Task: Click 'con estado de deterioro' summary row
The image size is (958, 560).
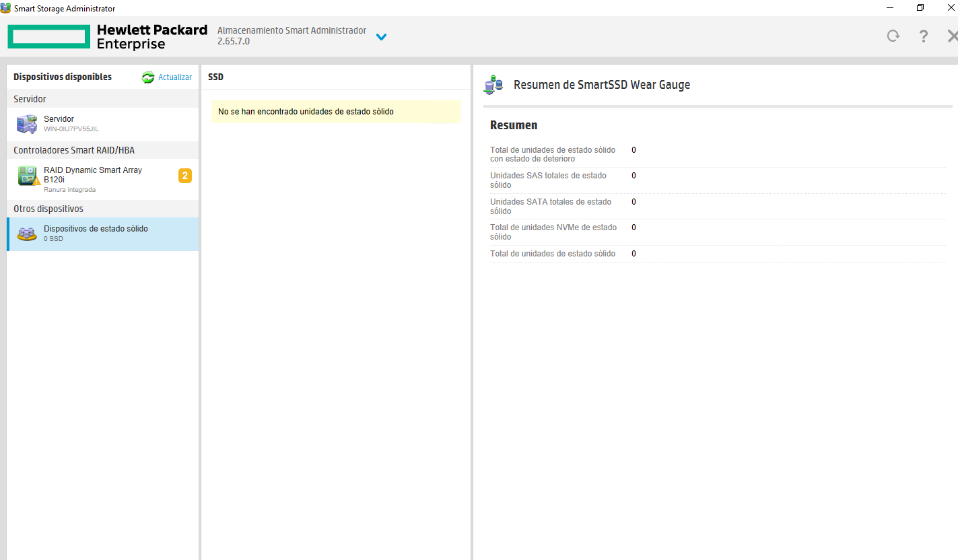Action: click(718, 154)
